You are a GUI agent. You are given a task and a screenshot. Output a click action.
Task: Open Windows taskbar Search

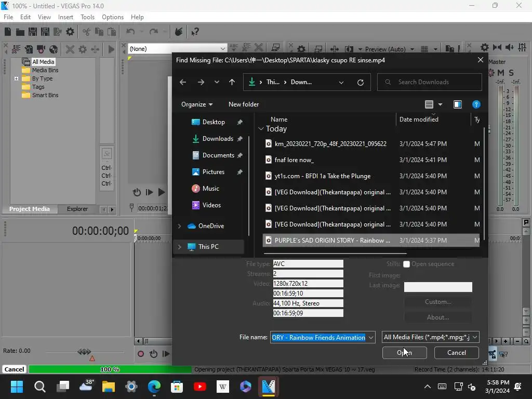(x=39, y=387)
